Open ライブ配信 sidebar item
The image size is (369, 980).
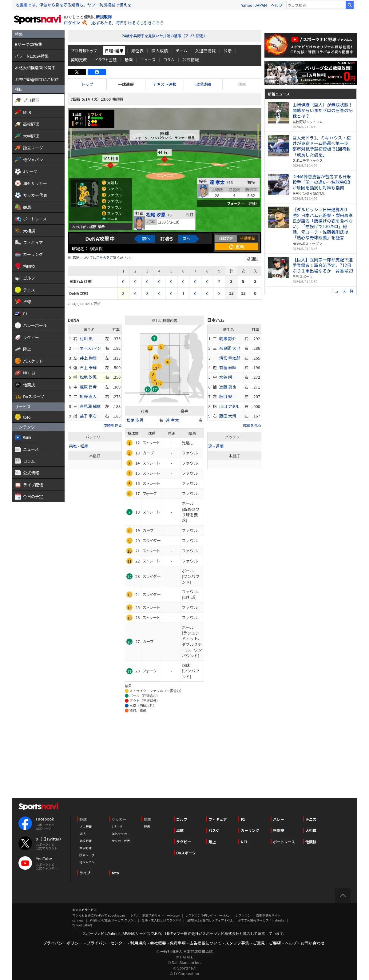(38, 485)
